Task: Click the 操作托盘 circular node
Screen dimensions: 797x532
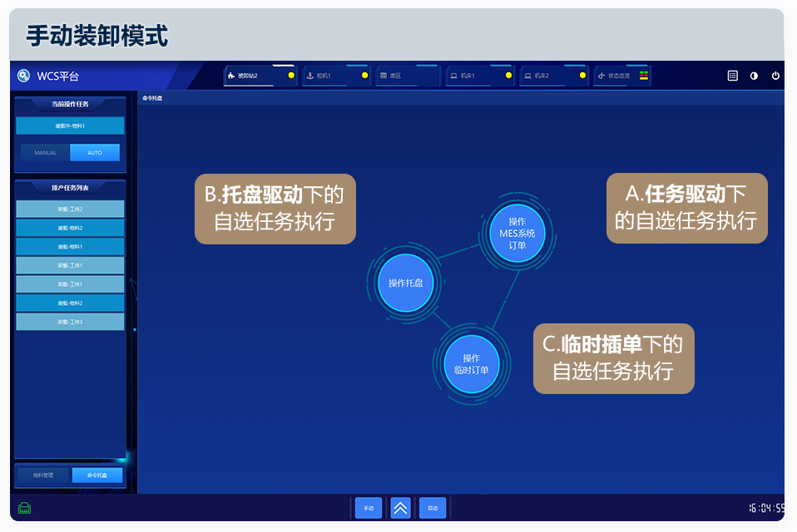Action: tap(406, 283)
